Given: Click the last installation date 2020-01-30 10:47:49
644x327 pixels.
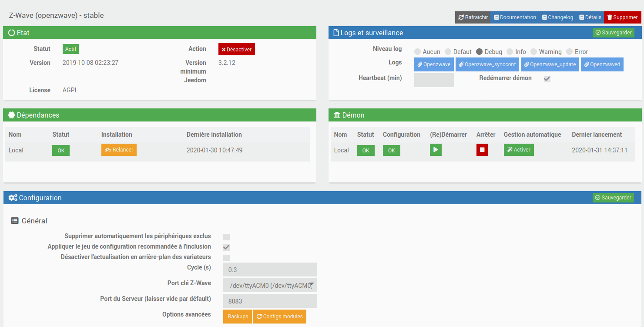Looking at the screenshot, I should [215, 150].
